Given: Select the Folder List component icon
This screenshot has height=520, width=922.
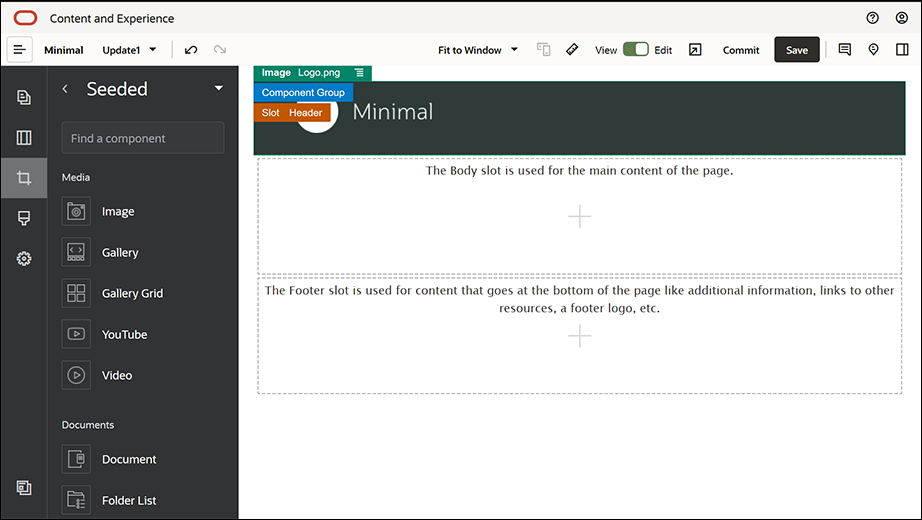Looking at the screenshot, I should [76, 500].
